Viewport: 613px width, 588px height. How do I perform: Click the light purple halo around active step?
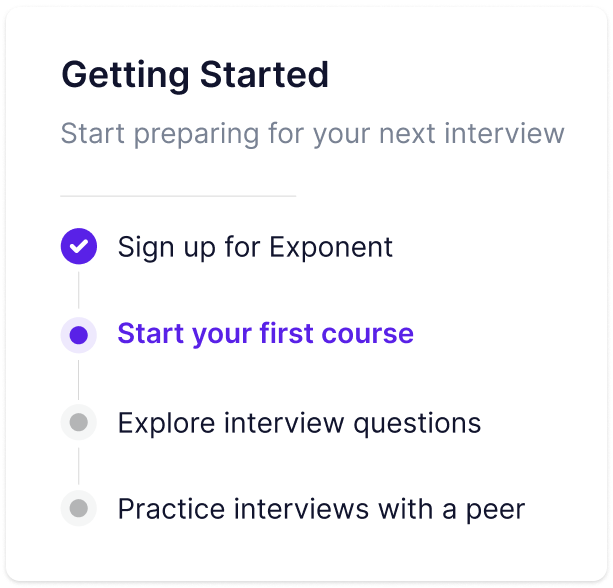point(79,335)
